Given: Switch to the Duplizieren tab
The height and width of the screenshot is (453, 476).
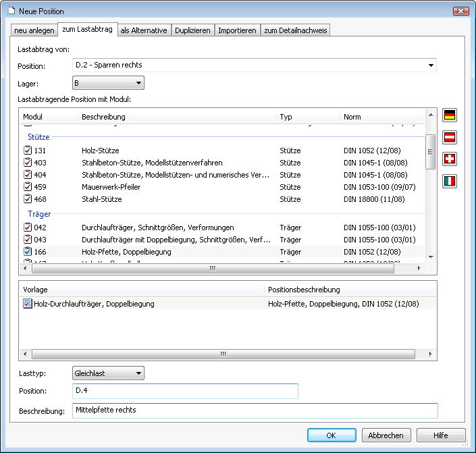Looking at the screenshot, I should click(x=192, y=30).
